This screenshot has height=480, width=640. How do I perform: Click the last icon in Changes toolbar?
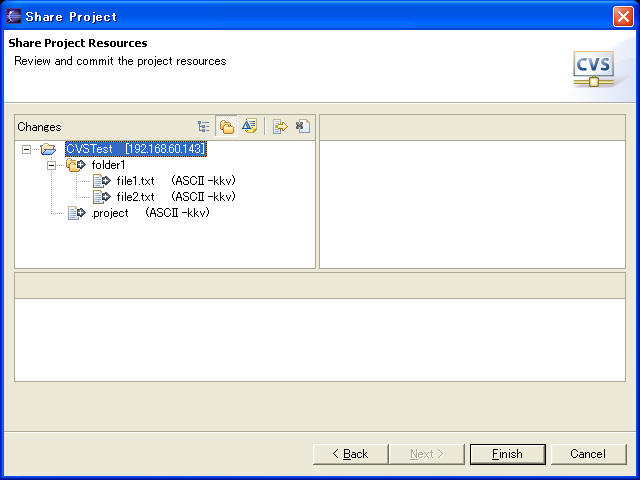coord(302,127)
